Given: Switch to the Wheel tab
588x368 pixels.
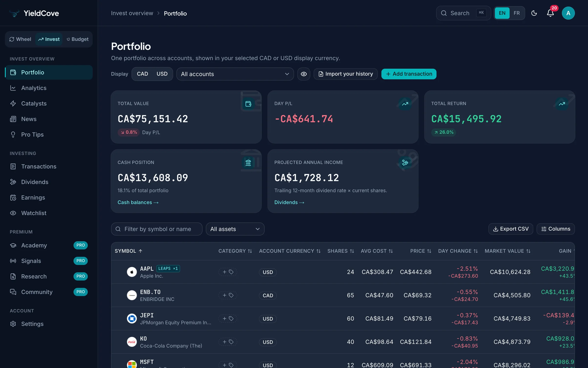Looking at the screenshot, I should (20, 39).
